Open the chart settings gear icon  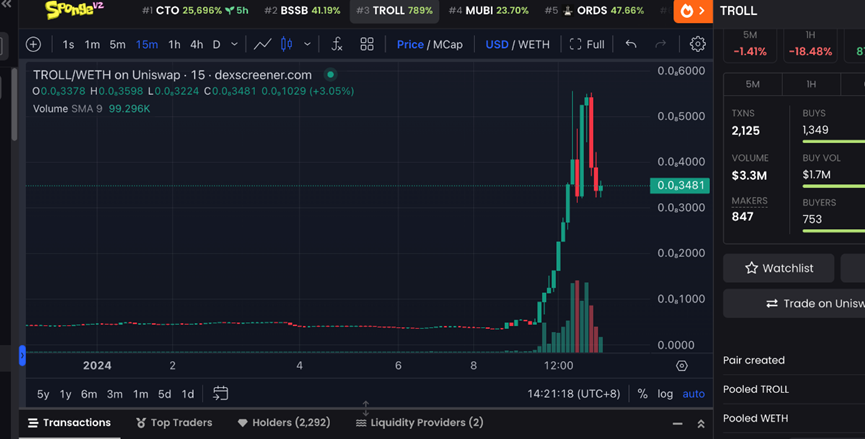pos(697,44)
